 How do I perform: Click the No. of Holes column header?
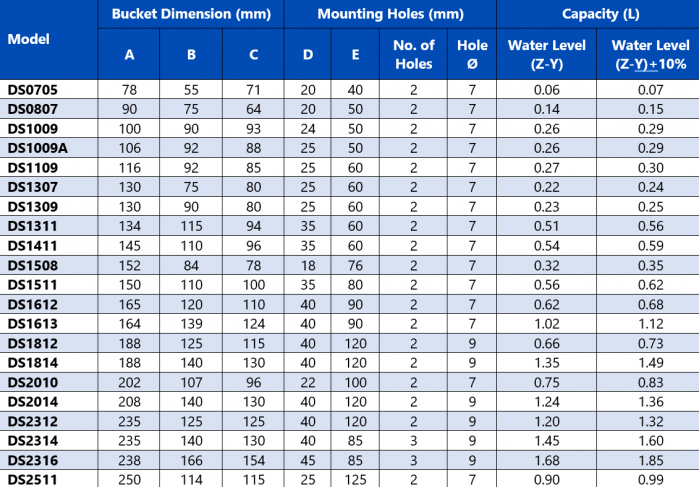tap(414, 54)
